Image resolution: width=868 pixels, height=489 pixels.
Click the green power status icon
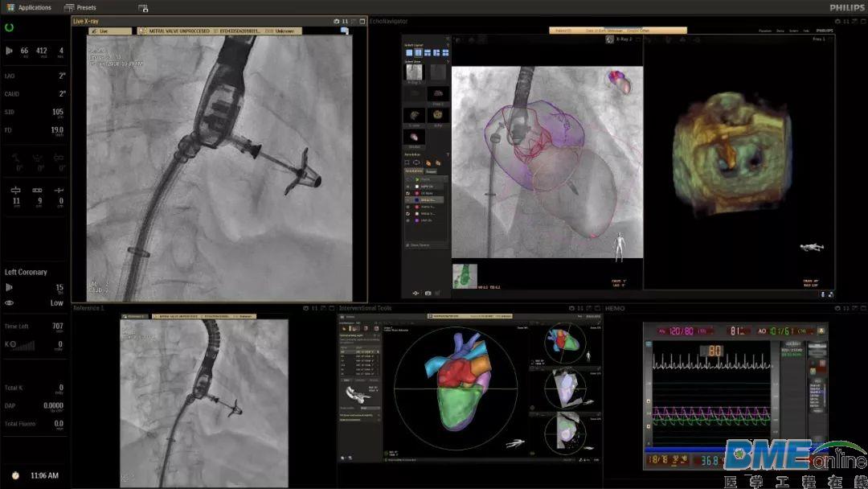[9, 27]
